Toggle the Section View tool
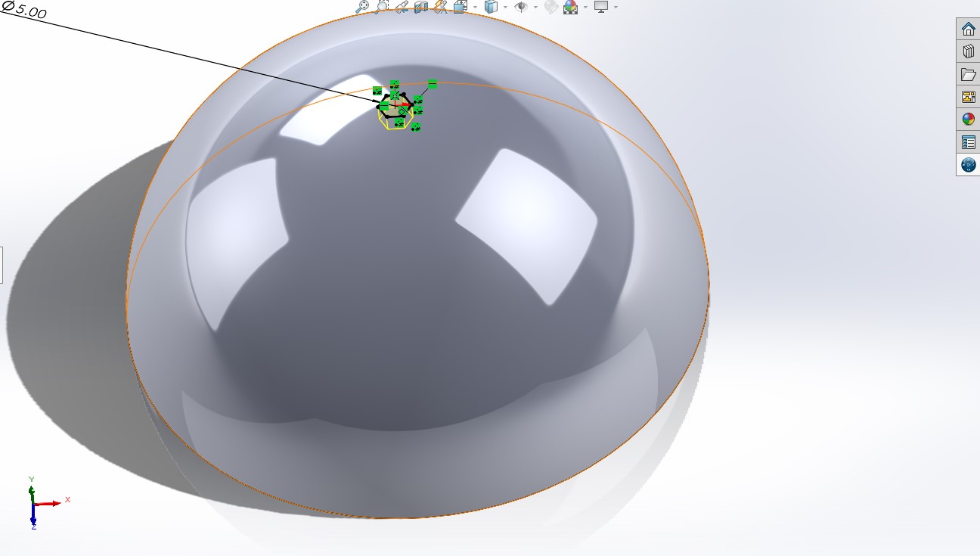The image size is (980, 556). click(421, 7)
